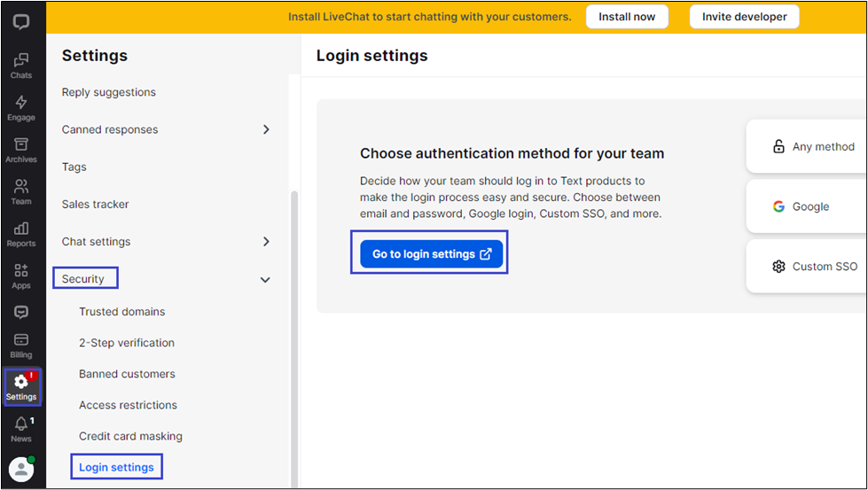Open the Chats icon in sidebar
The image size is (868, 490).
pyautogui.click(x=21, y=65)
